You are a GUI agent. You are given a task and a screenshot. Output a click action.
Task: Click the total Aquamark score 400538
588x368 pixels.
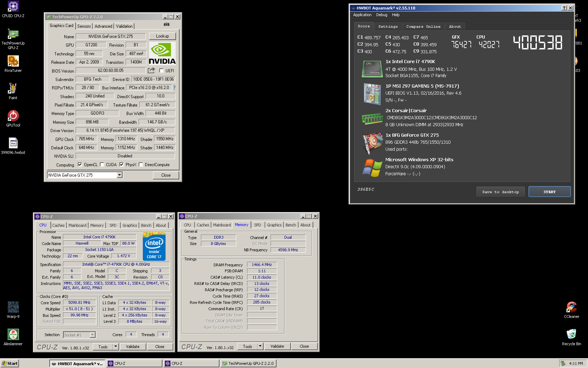click(x=538, y=42)
